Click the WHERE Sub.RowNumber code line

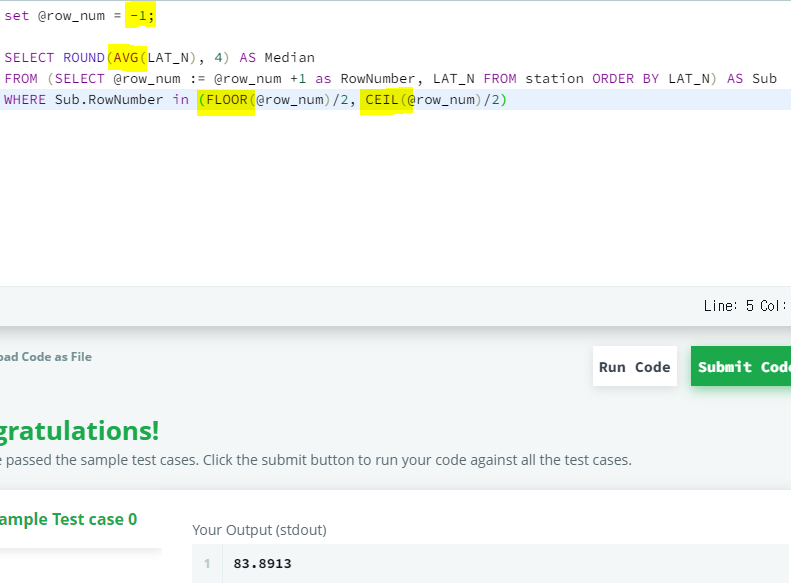point(255,100)
